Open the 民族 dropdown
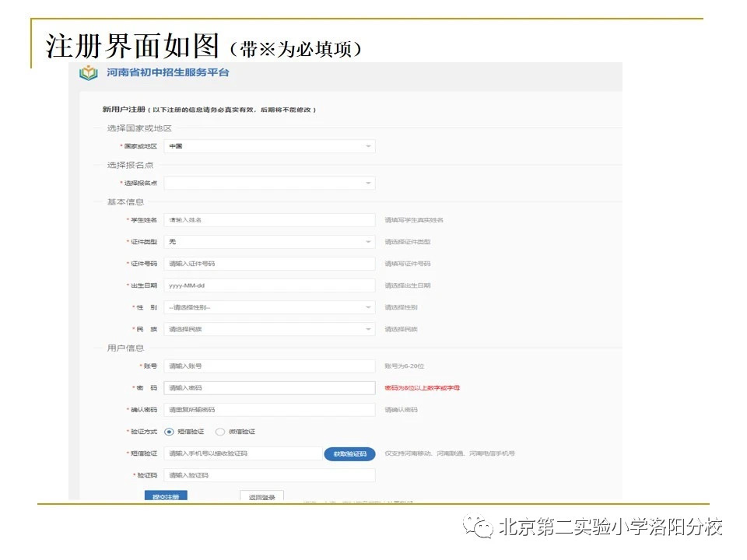This screenshot has height=560, width=747. pyautogui.click(x=268, y=328)
